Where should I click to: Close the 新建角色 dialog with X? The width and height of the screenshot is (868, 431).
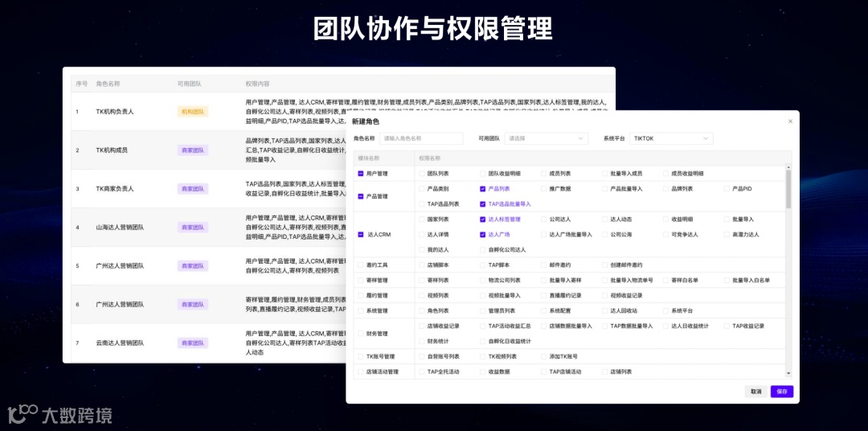(x=790, y=121)
